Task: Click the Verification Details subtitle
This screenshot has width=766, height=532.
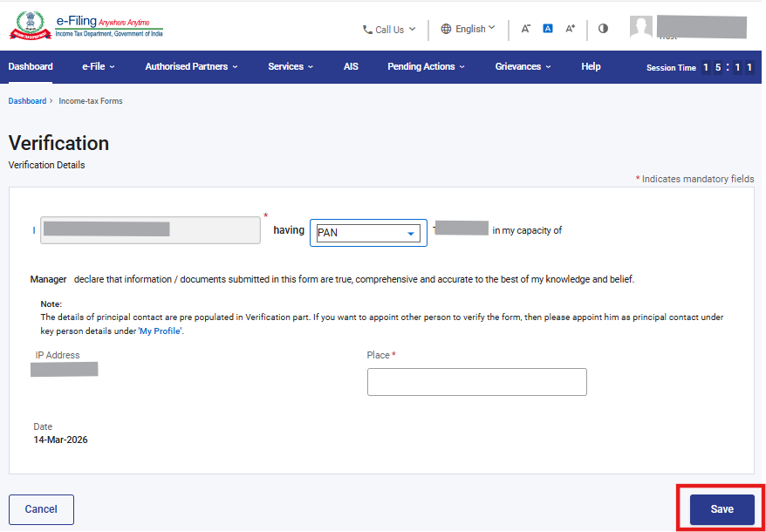Action: (46, 165)
